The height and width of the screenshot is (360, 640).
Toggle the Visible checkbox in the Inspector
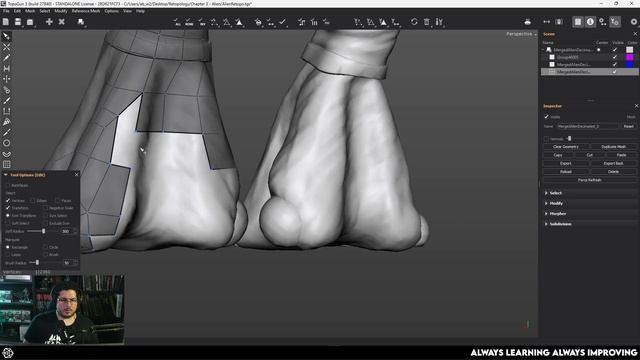pos(547,117)
